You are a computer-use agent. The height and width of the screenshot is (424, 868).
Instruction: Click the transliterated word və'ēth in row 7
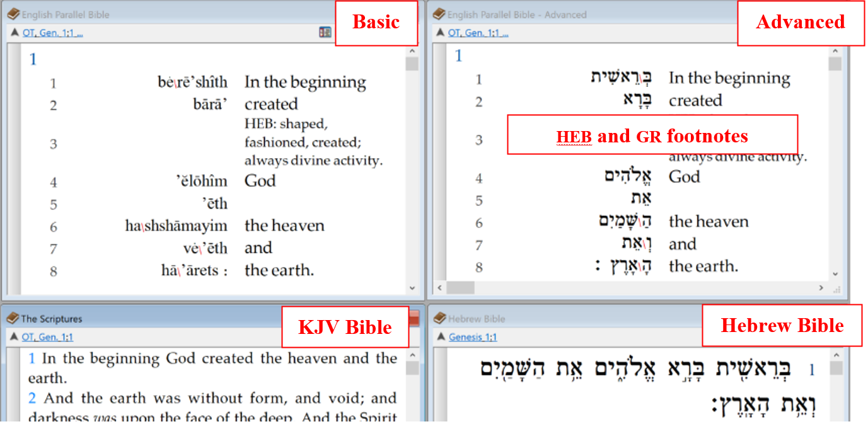(x=205, y=248)
